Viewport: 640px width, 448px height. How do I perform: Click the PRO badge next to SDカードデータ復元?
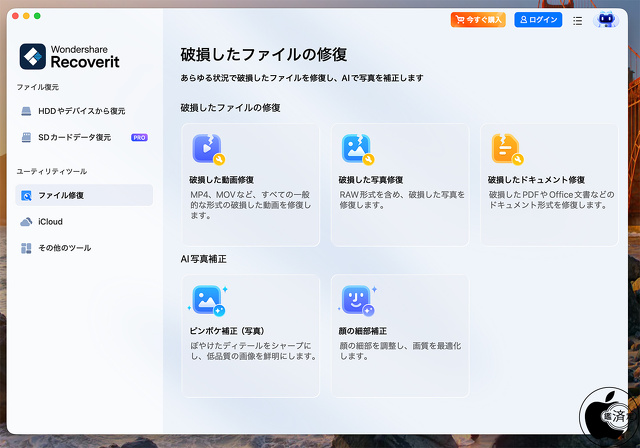(139, 138)
